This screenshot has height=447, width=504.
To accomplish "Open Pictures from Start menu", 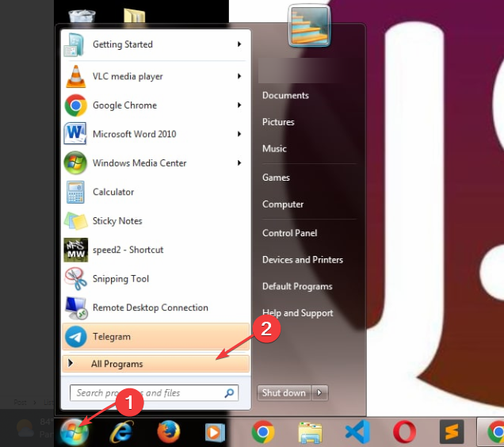I will (x=278, y=122).
